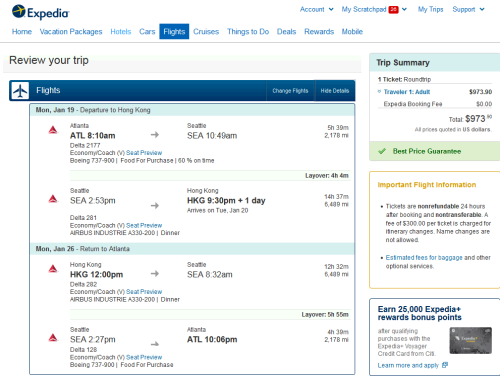Click Delta logo beside SEA 2:27pm flight

coord(53,337)
